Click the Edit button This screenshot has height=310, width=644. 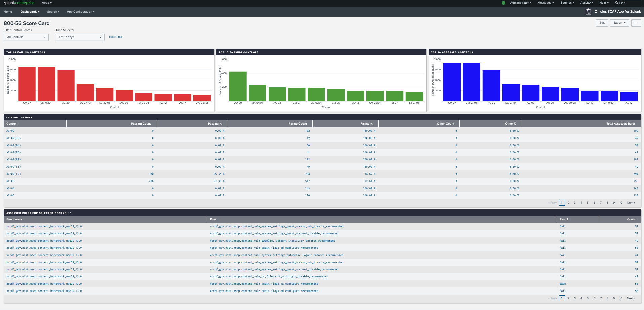point(602,23)
